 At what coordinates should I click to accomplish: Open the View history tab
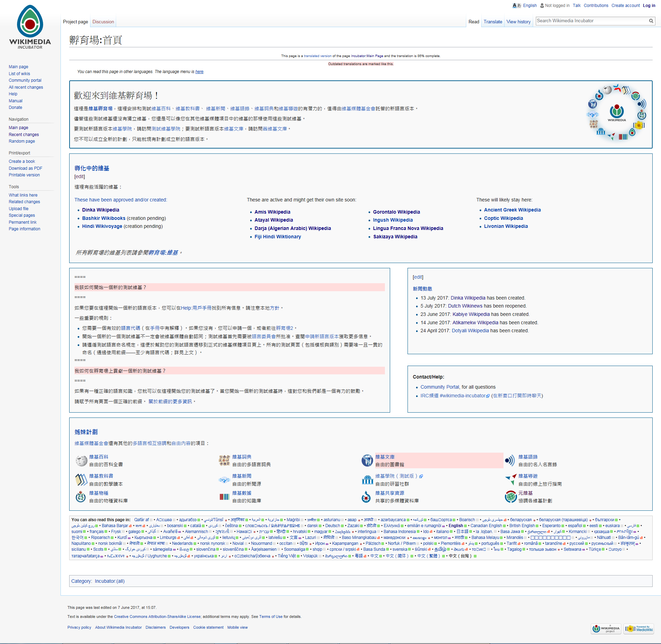[x=518, y=22]
